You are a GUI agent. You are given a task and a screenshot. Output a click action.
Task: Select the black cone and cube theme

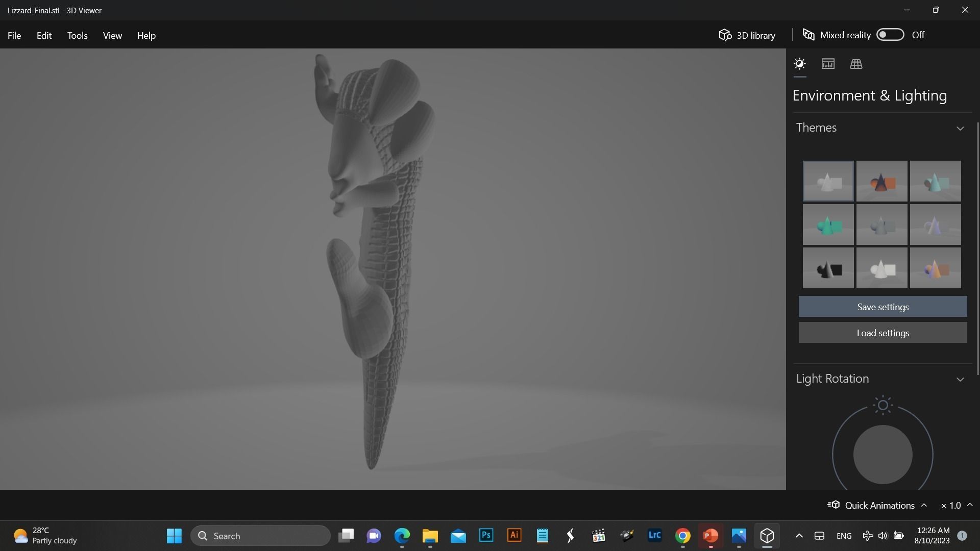point(828,268)
